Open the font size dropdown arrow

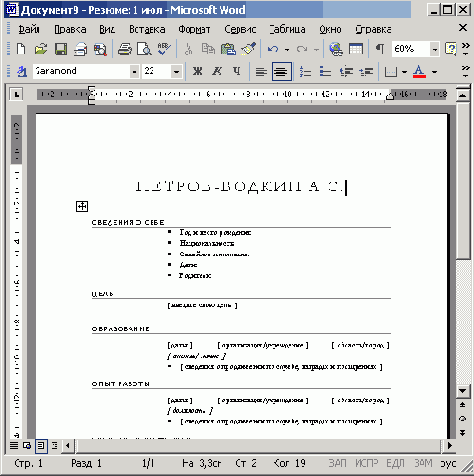point(176,71)
